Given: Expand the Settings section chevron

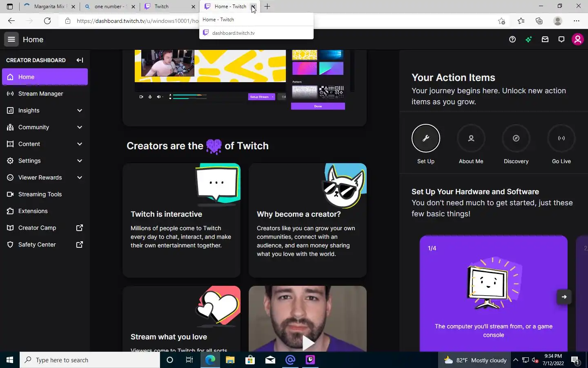Looking at the screenshot, I should coord(80,161).
